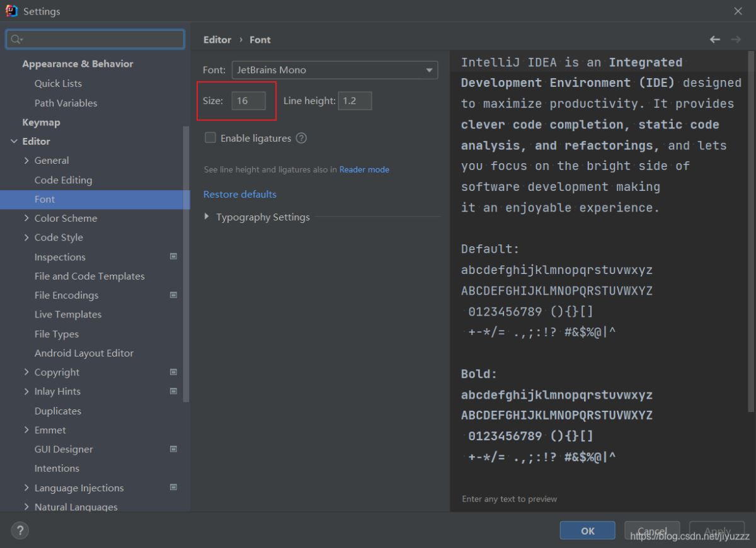This screenshot has height=548, width=756.
Task: Click the project-level icon next to Inspections
Action: (173, 256)
